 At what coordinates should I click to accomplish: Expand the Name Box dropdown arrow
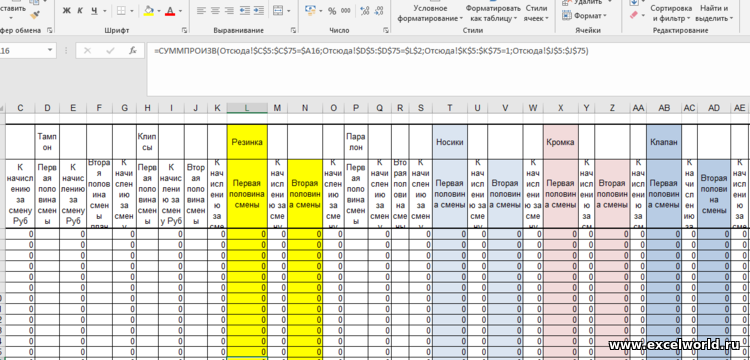click(x=50, y=50)
